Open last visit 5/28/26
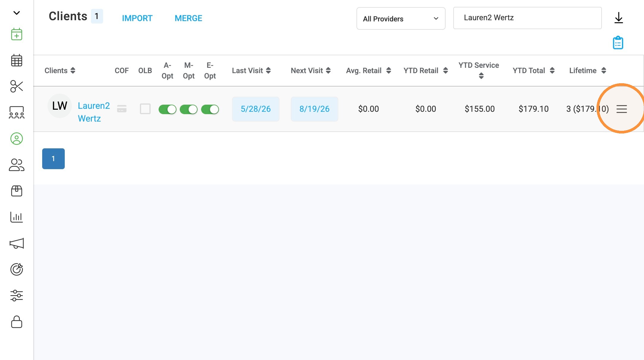The width and height of the screenshot is (644, 360). [x=256, y=109]
